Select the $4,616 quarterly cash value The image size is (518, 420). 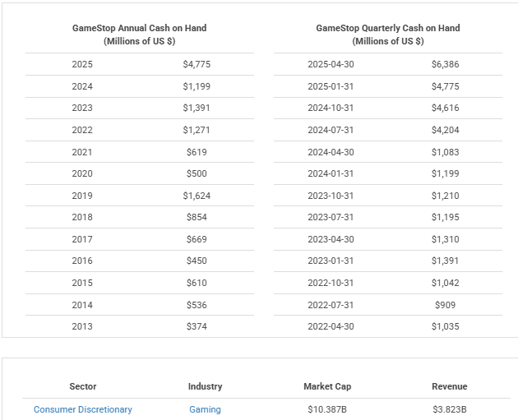pyautogui.click(x=445, y=108)
